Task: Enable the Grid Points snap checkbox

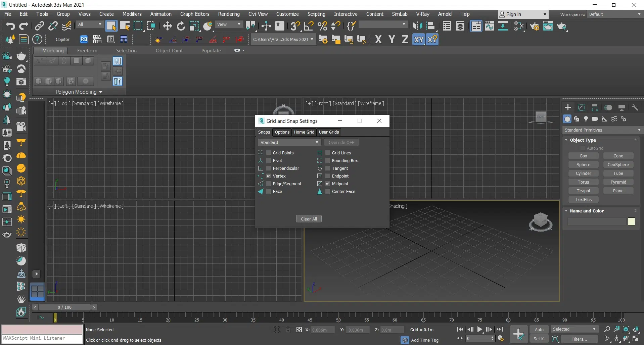Action: coord(269,153)
